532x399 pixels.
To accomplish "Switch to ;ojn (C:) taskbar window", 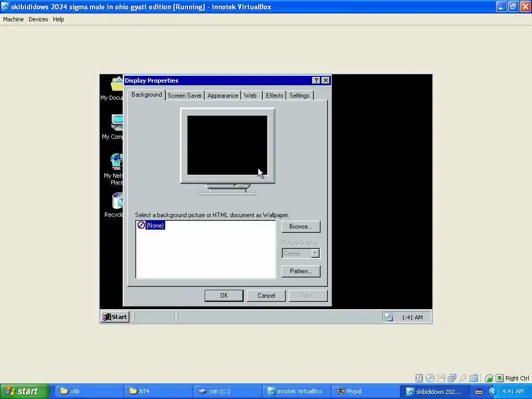I will pos(228,391).
